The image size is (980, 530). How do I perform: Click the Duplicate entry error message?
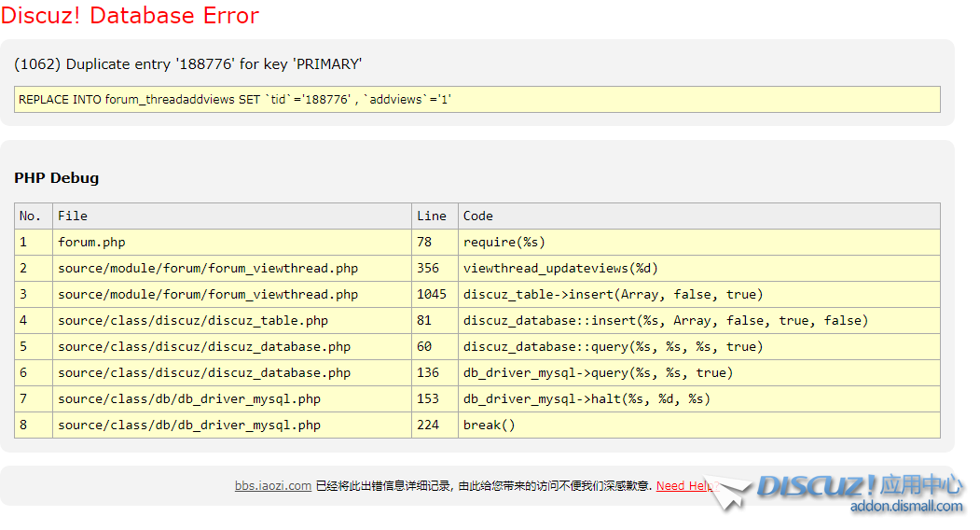188,64
